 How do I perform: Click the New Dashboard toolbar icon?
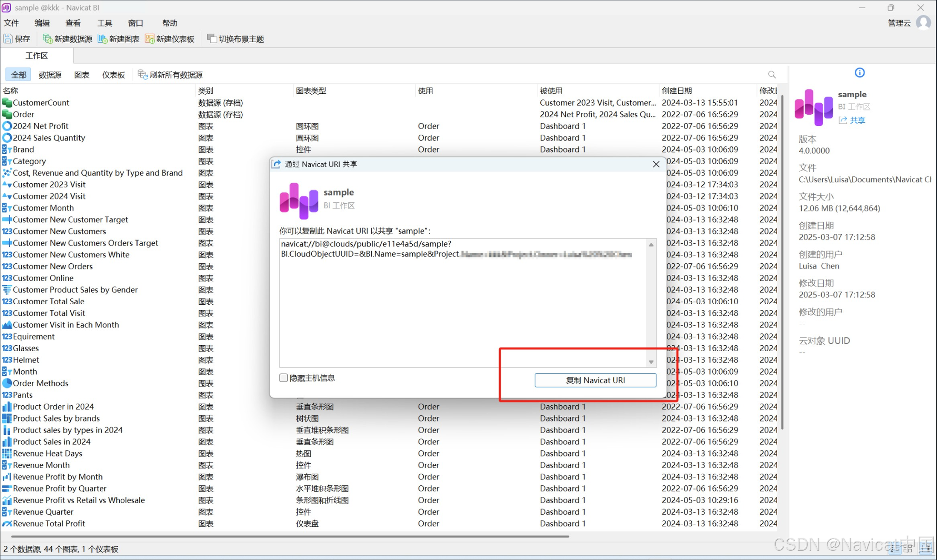click(x=150, y=39)
